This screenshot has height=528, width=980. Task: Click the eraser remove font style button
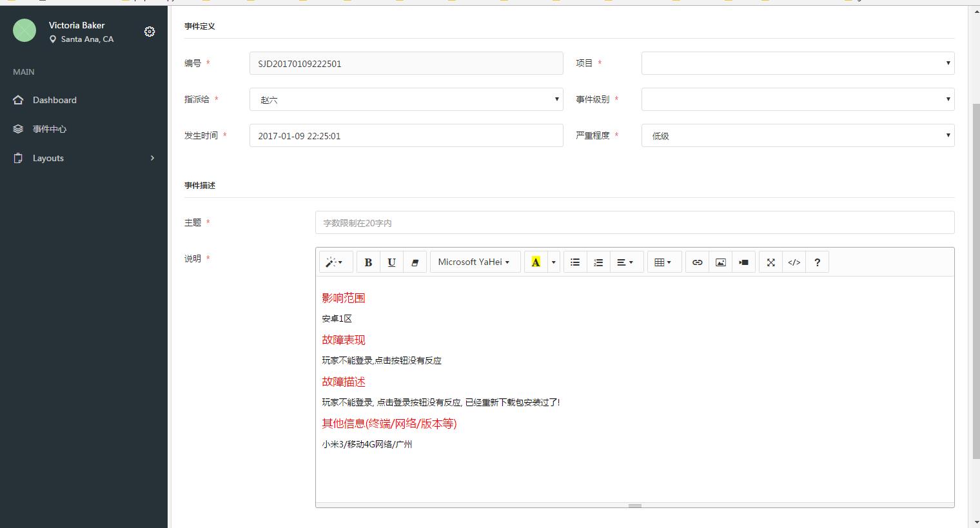point(415,262)
